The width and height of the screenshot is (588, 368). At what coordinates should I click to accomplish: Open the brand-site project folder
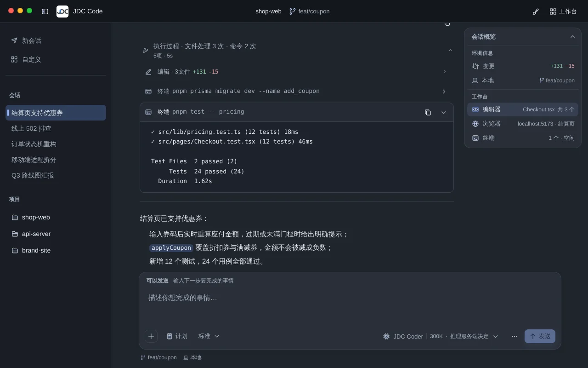(x=56, y=250)
